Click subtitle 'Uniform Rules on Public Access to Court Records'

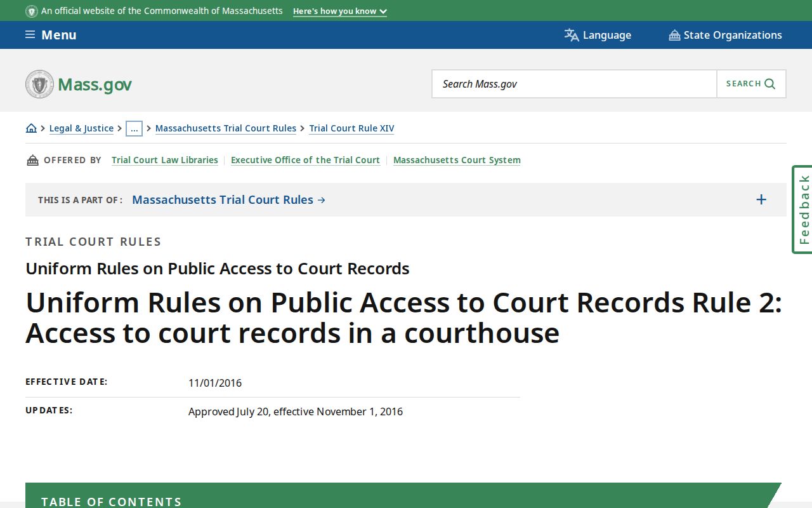tap(218, 269)
